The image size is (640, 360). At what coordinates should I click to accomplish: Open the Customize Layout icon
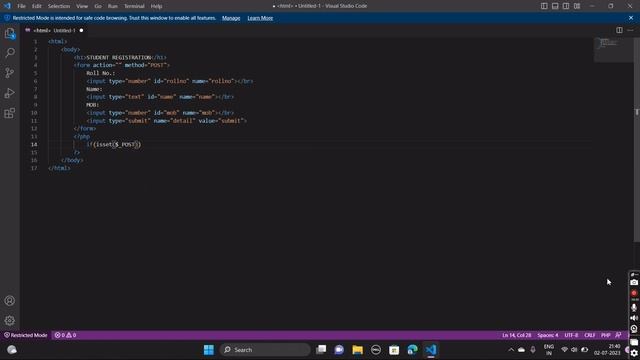coord(577,6)
